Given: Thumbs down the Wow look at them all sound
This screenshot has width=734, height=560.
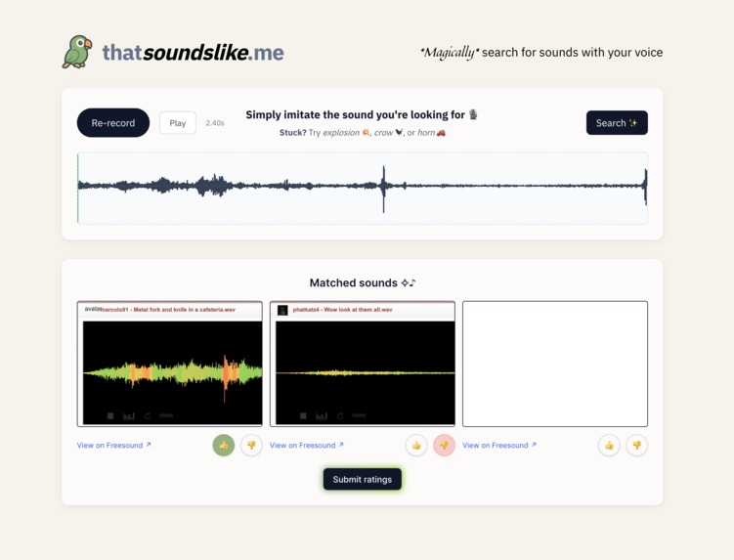Looking at the screenshot, I should (x=445, y=446).
